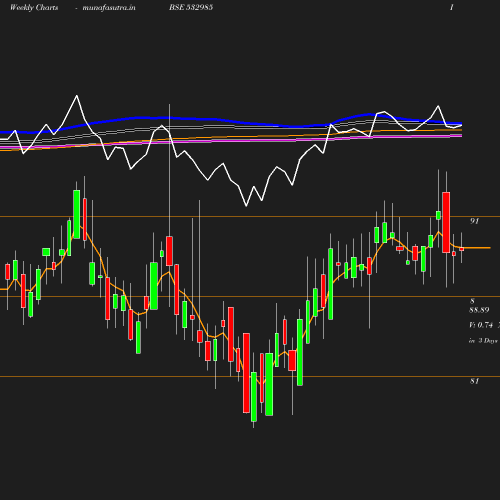The width and height of the screenshot is (500, 500).
Task: Click the 'Weekly Charts' title text
Action: click(x=34, y=8)
